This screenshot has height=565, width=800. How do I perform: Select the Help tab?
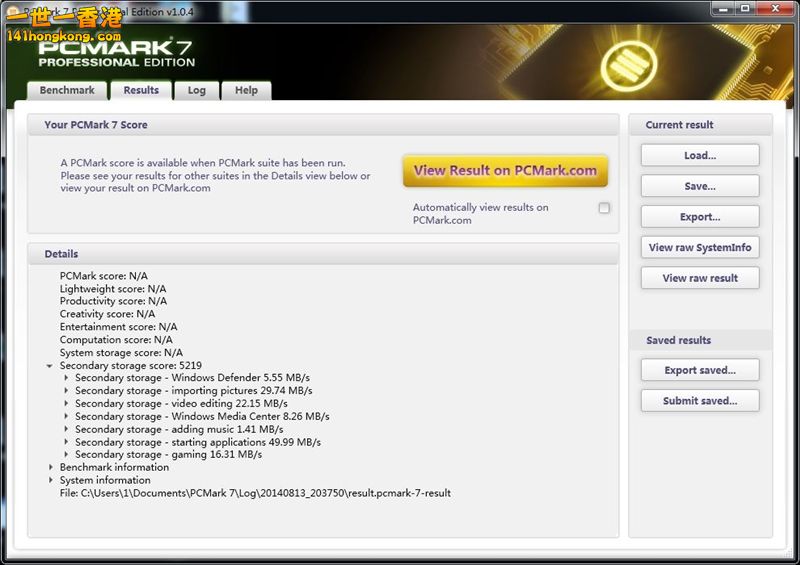tap(246, 90)
